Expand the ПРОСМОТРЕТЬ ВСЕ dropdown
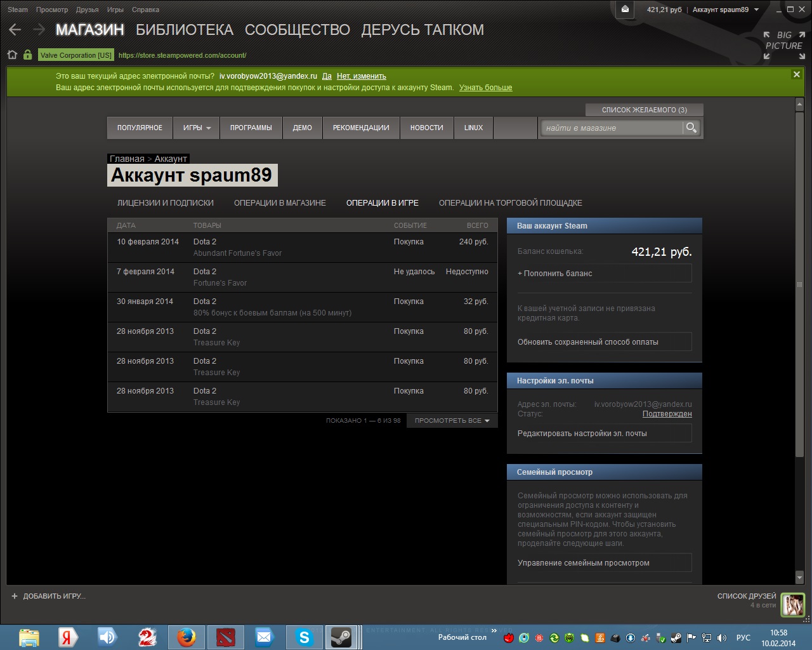Screen dimensions: 812x650 (x=452, y=420)
